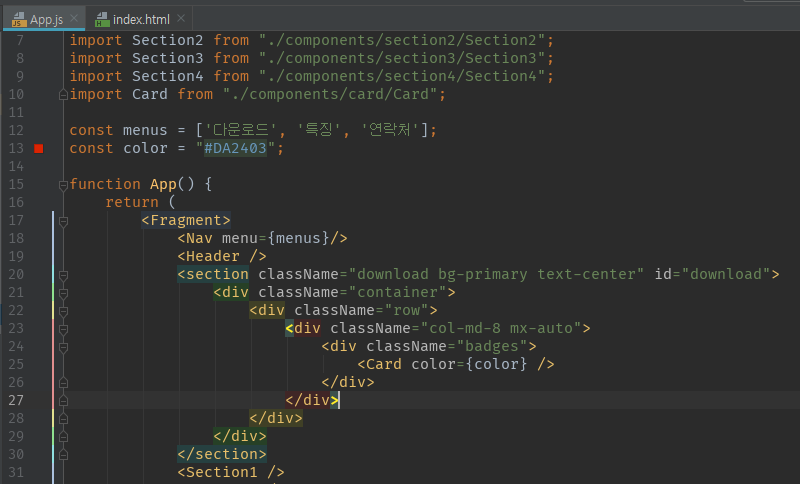Click line number 13 in the gutter
This screenshot has height=484, width=800.
[16, 148]
